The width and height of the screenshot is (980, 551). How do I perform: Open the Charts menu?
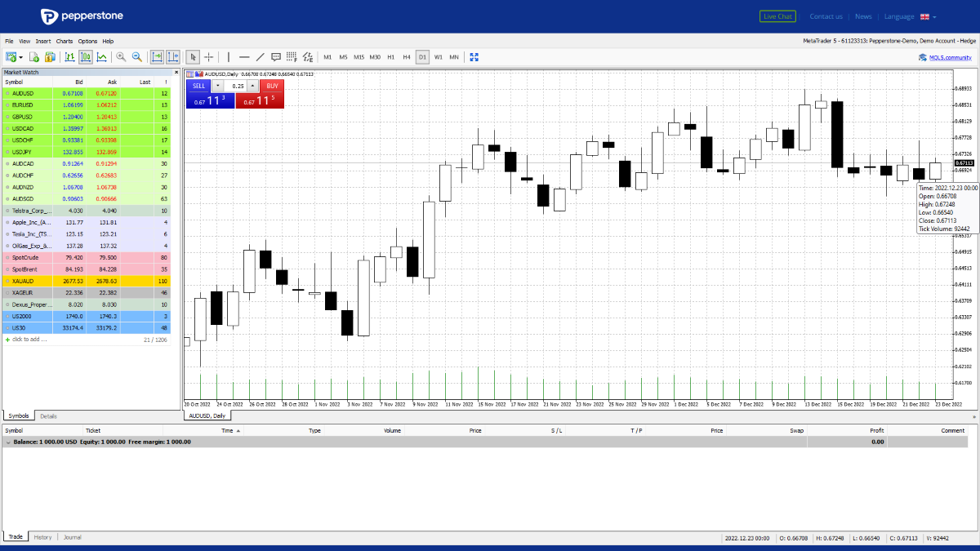pos(65,41)
